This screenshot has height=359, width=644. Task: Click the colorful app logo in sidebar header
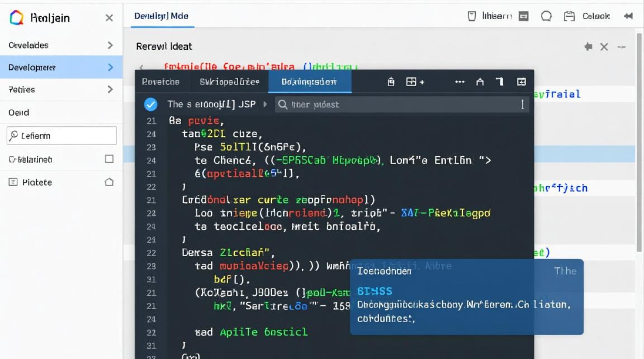click(x=16, y=18)
